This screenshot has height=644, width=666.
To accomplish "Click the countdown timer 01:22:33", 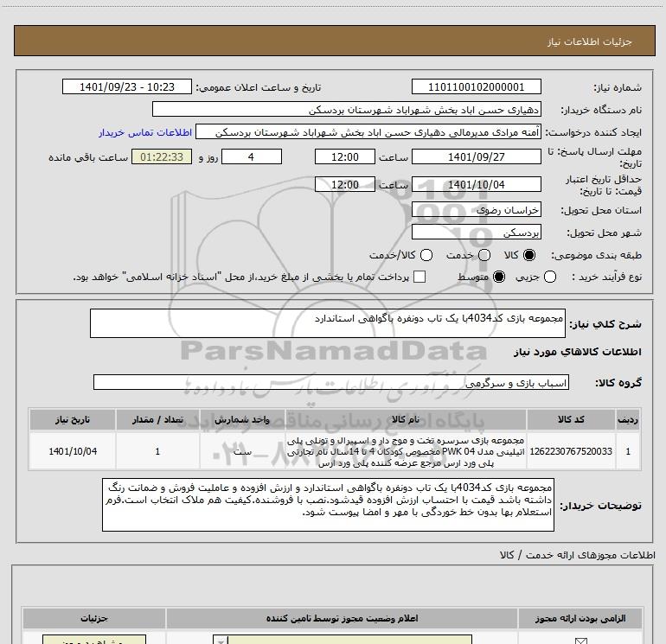I will (x=162, y=156).
